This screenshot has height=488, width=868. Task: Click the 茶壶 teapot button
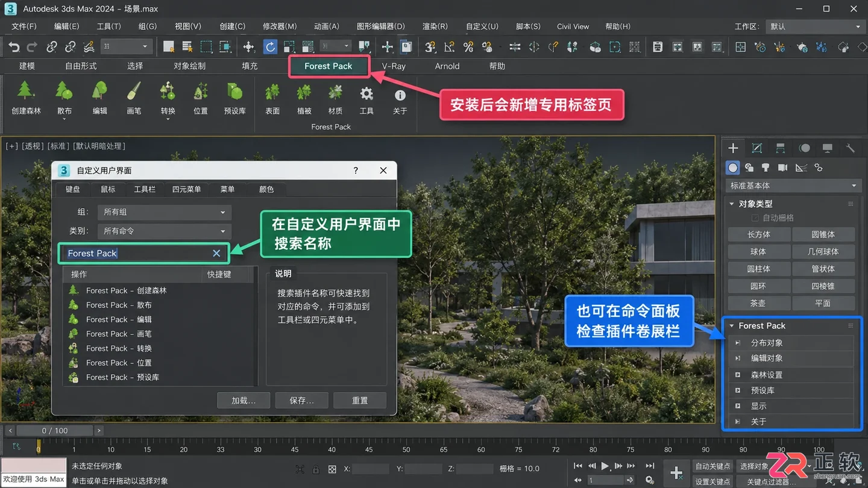click(758, 303)
